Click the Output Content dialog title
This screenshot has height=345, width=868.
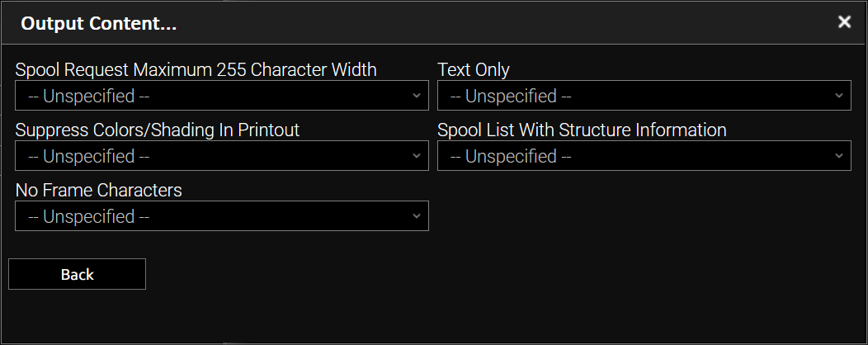[99, 23]
